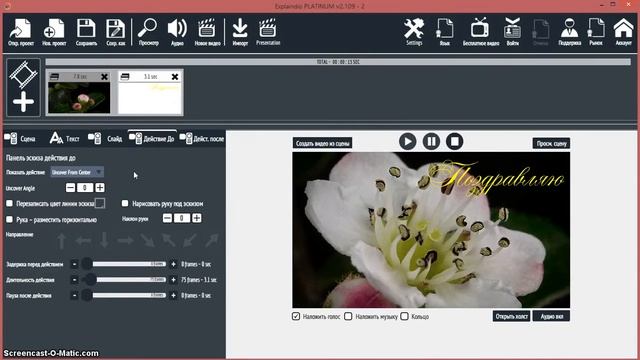This screenshot has height=360, width=640.
Task: Switch to Слайд tab
Action: pos(105,138)
